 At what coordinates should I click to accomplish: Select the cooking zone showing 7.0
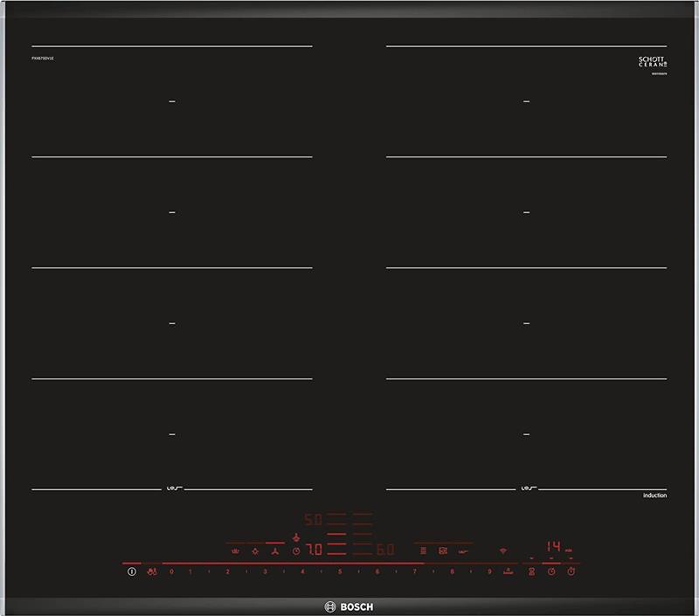point(313,550)
